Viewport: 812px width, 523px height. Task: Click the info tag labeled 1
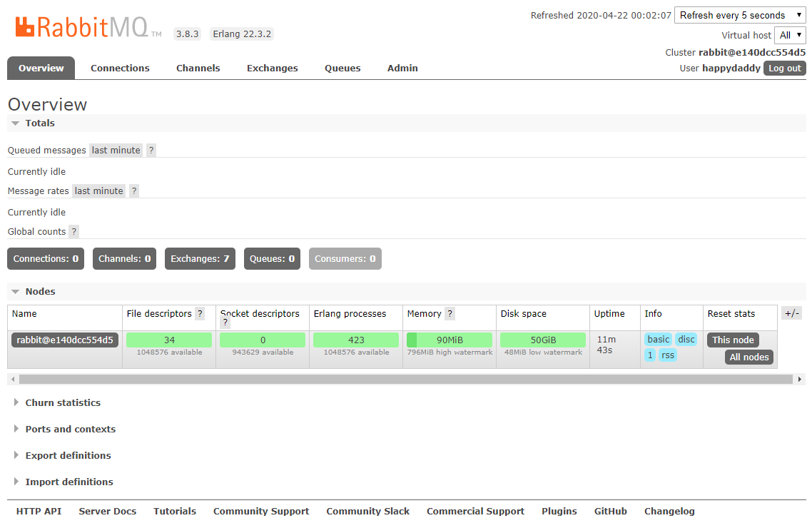click(x=650, y=355)
